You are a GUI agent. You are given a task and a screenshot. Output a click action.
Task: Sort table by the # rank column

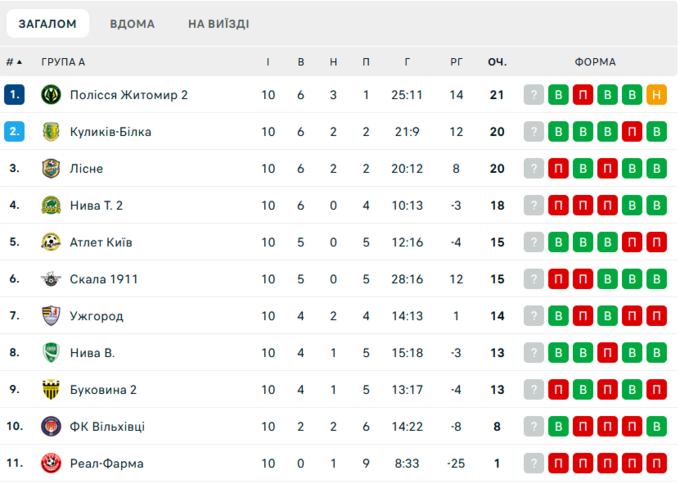coord(14,62)
